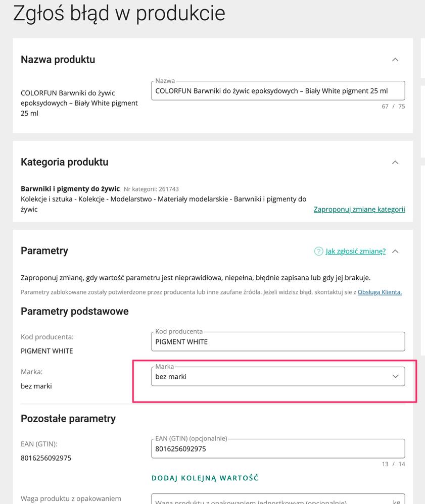Click the bold 'Barwniki i pigmenty do żywic' category name

coord(70,189)
